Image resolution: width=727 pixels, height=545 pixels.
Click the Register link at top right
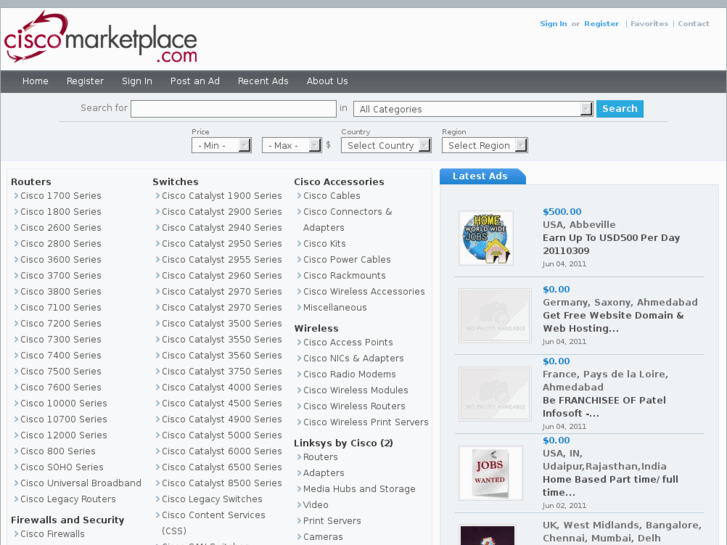(601, 24)
